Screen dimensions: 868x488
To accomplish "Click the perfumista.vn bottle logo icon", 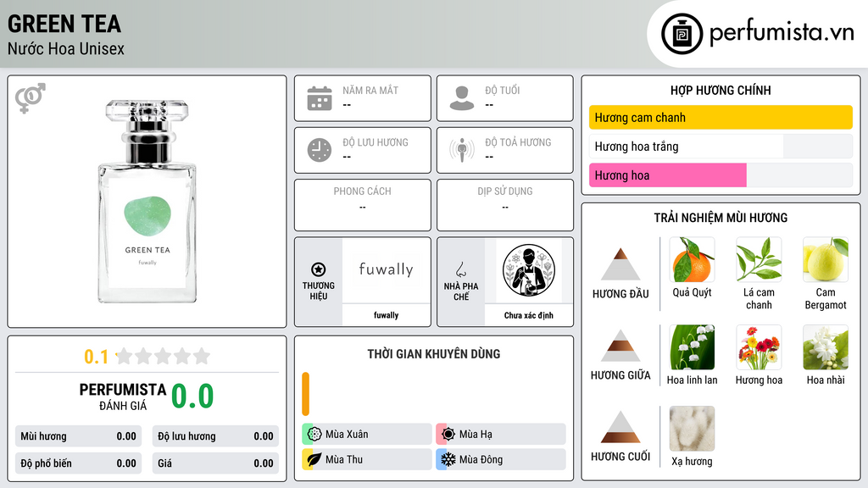I will (x=682, y=34).
